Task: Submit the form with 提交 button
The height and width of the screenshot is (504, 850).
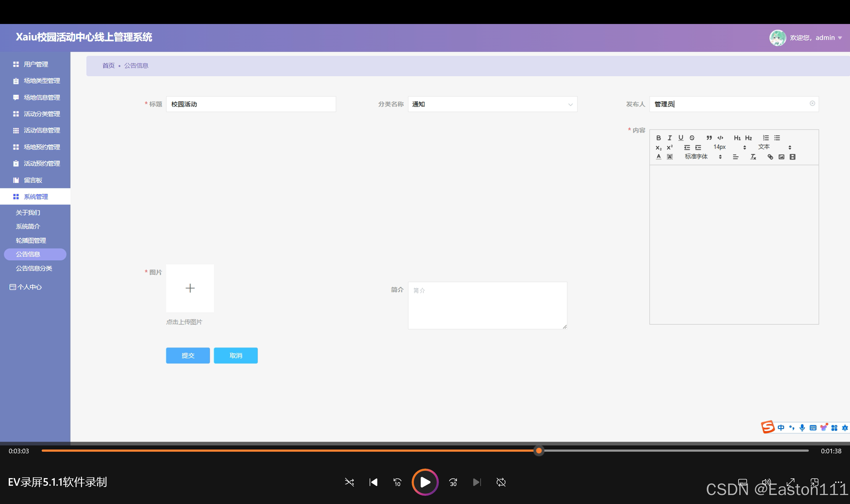Action: point(188,355)
